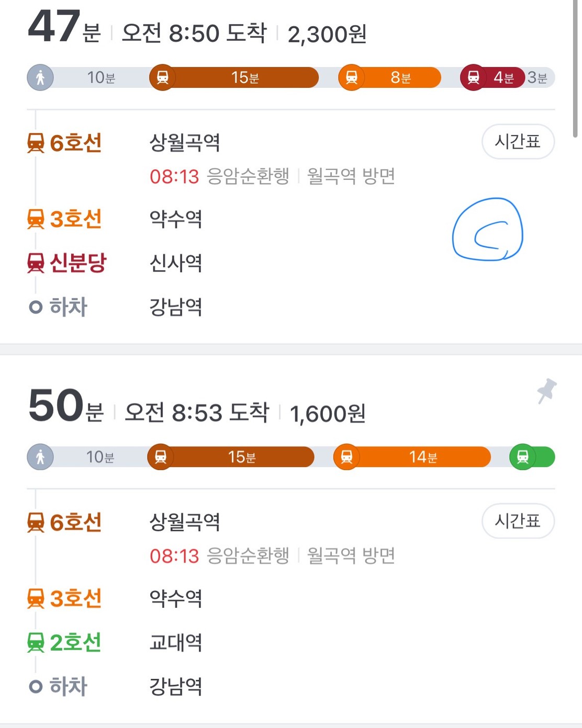Click the green 2호선 train icon in bar
The width and height of the screenshot is (582, 728).
[522, 457]
